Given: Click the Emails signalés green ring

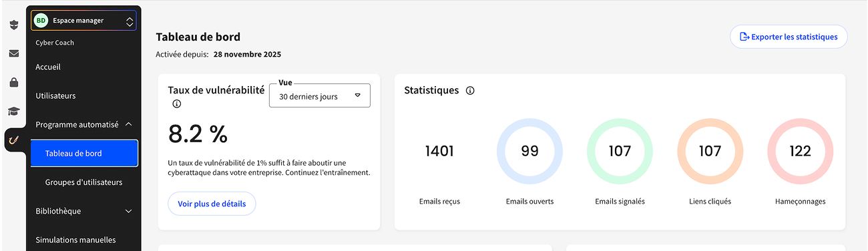Looking at the screenshot, I should tap(620, 152).
